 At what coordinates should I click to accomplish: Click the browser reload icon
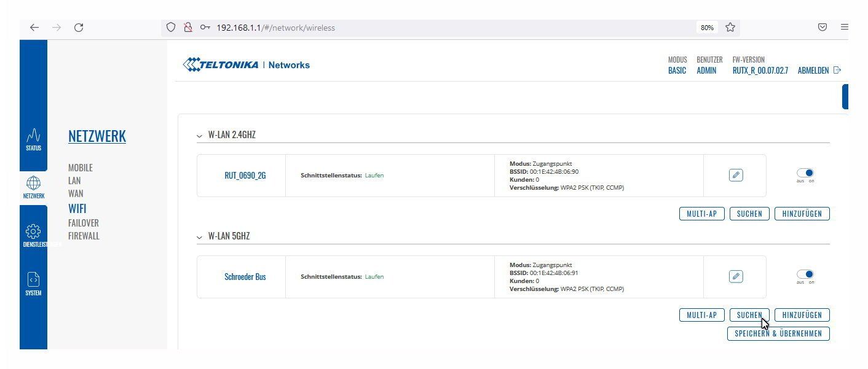[79, 28]
